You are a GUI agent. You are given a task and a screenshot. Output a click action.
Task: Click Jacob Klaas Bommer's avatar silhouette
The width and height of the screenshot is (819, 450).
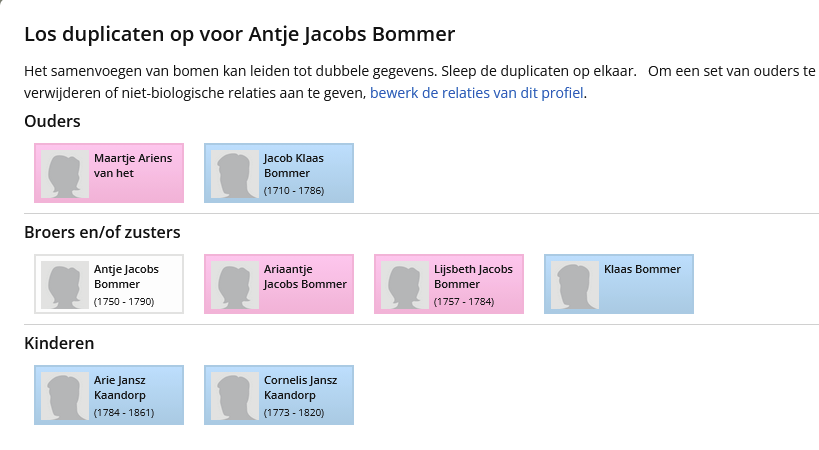point(235,174)
